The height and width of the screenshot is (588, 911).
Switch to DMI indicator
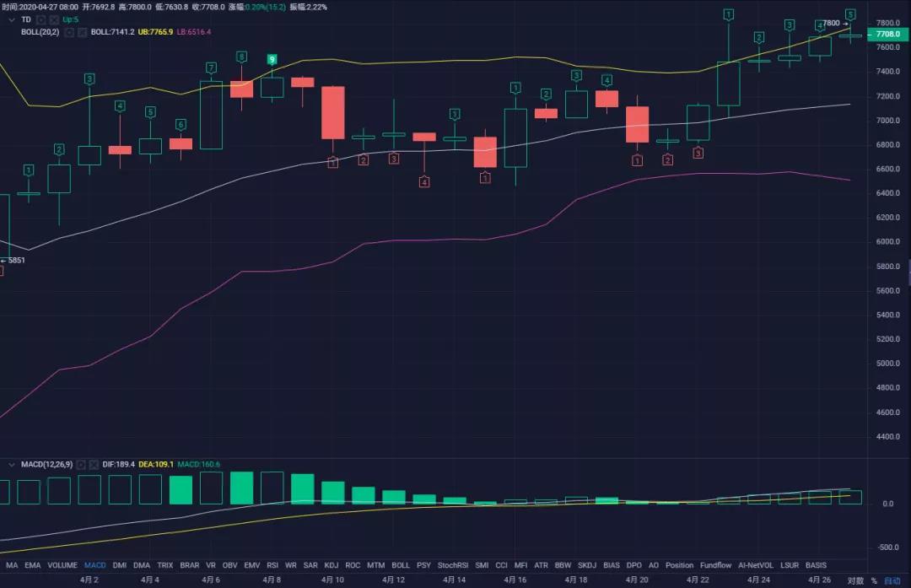120,564
